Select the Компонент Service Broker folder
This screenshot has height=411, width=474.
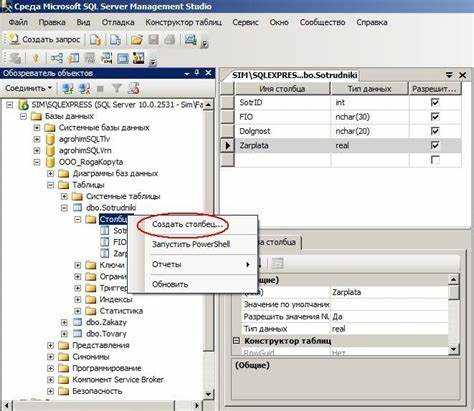118,379
